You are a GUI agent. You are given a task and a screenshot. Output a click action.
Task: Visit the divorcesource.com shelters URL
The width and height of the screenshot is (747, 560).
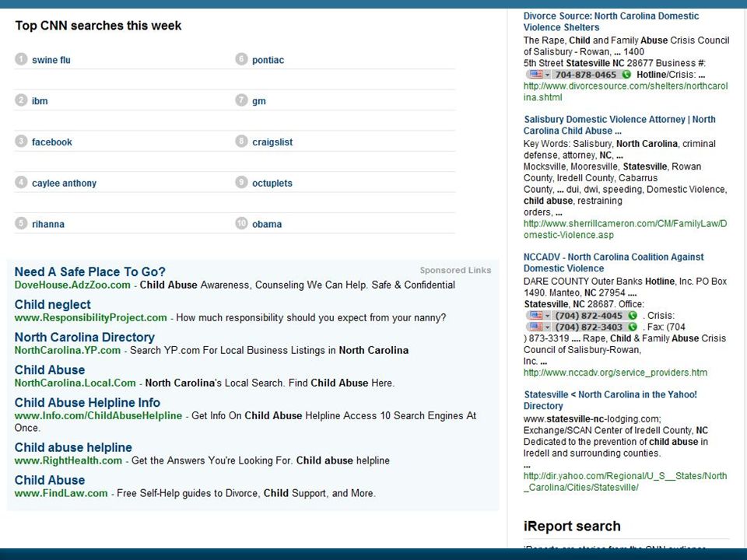tap(626, 92)
